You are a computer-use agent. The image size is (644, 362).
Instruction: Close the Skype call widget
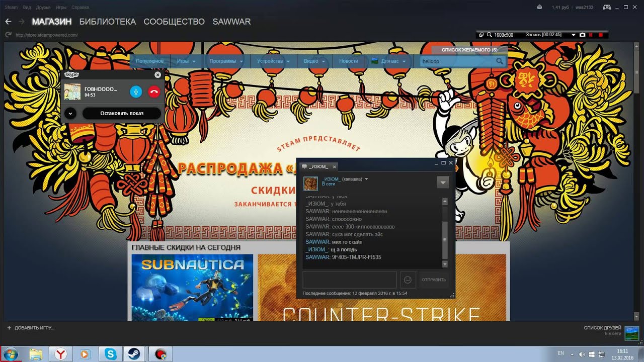[x=157, y=75]
